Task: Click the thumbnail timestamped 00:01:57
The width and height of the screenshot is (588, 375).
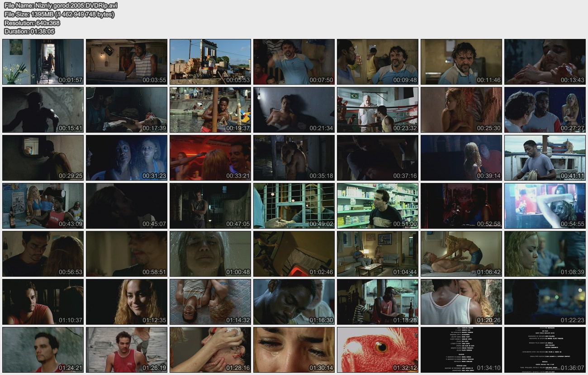Action: (43, 62)
